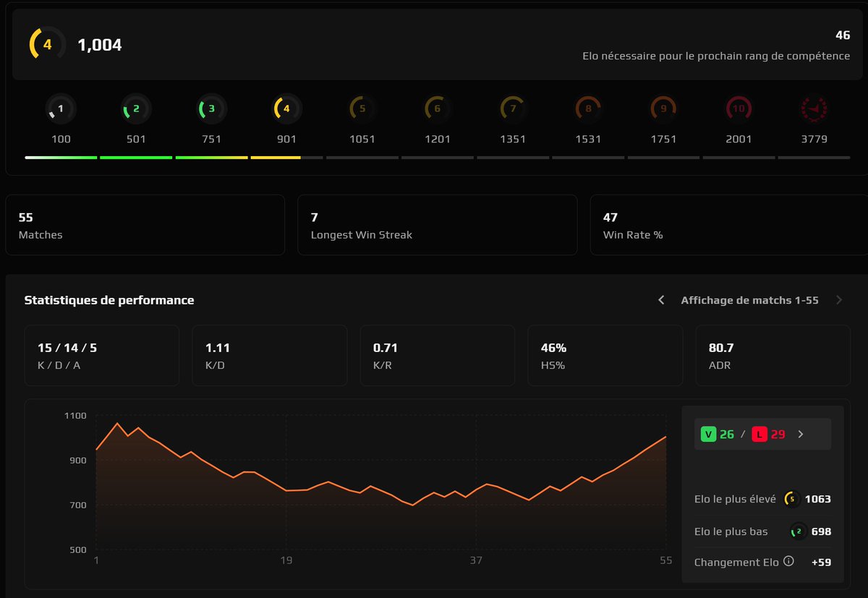Click the 37 x-axis label
This screenshot has height=598, width=868.
pyautogui.click(x=476, y=560)
